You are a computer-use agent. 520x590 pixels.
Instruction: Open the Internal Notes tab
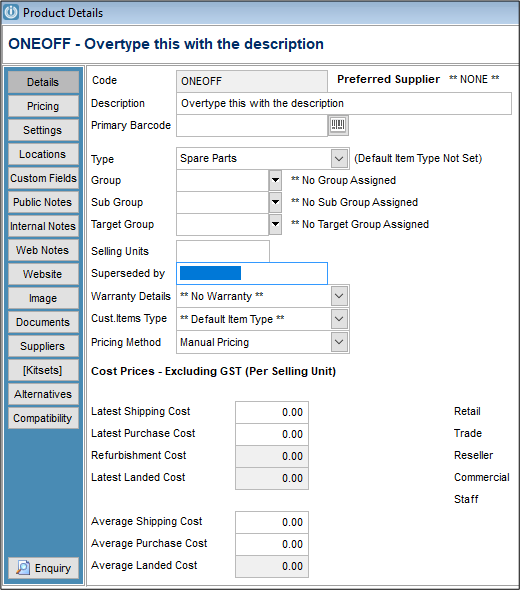pos(43,226)
